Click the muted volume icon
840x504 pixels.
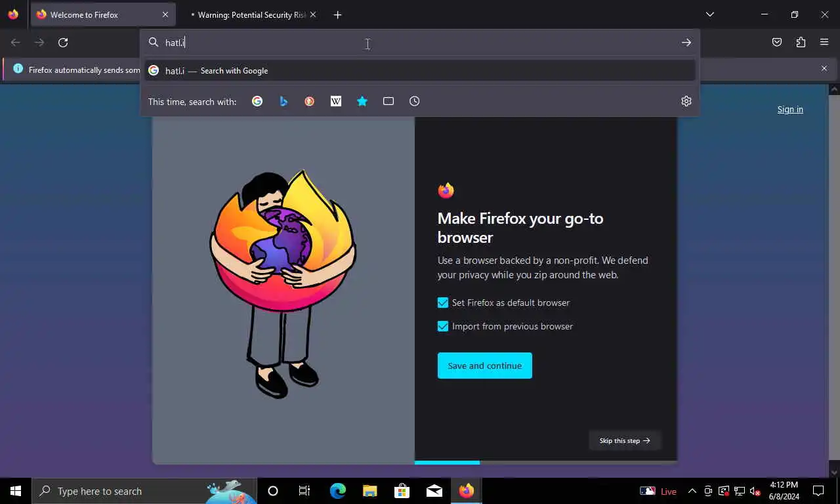pyautogui.click(x=755, y=491)
